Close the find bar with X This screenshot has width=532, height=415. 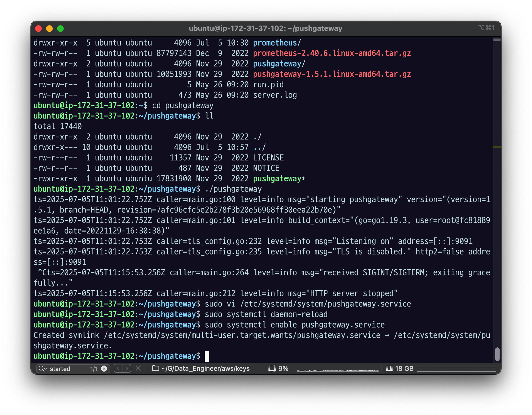pos(138,368)
